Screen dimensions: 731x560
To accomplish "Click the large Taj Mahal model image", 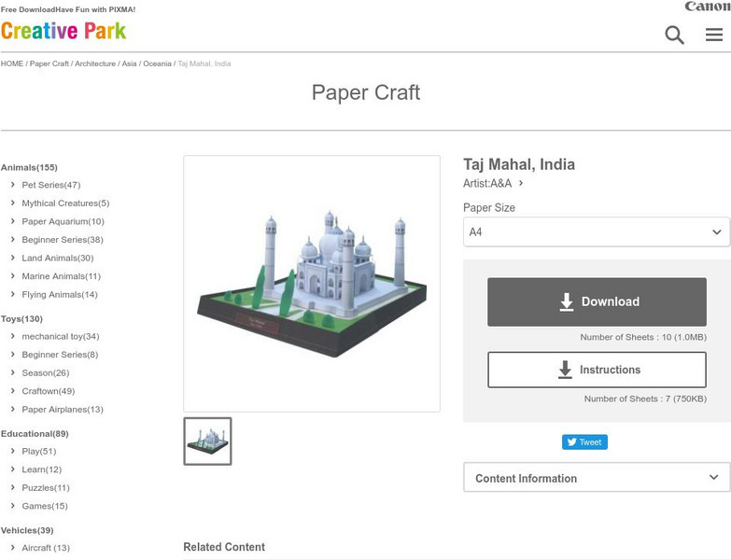I will click(x=312, y=284).
